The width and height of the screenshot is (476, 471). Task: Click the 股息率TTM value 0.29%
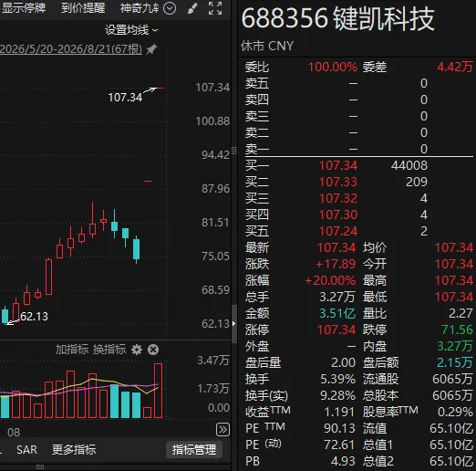pos(455,412)
